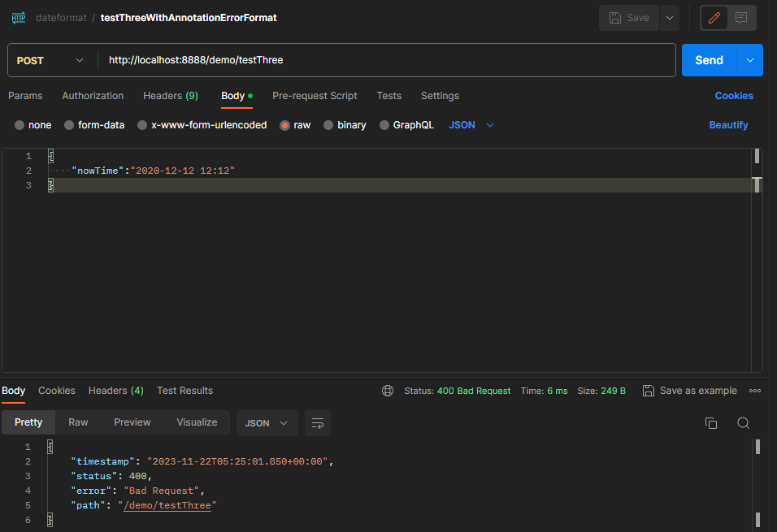777x532 pixels.
Task: Search response with magnifier icon
Action: [x=743, y=423]
